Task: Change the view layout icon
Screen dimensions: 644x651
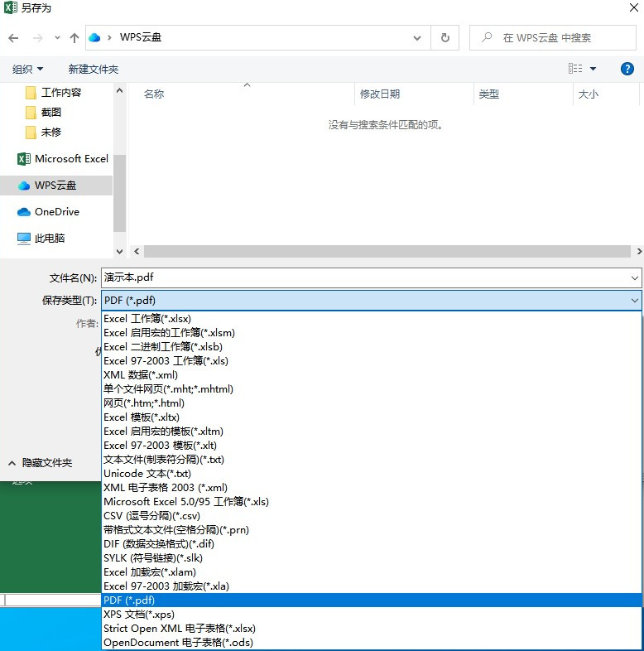Action: [575, 69]
